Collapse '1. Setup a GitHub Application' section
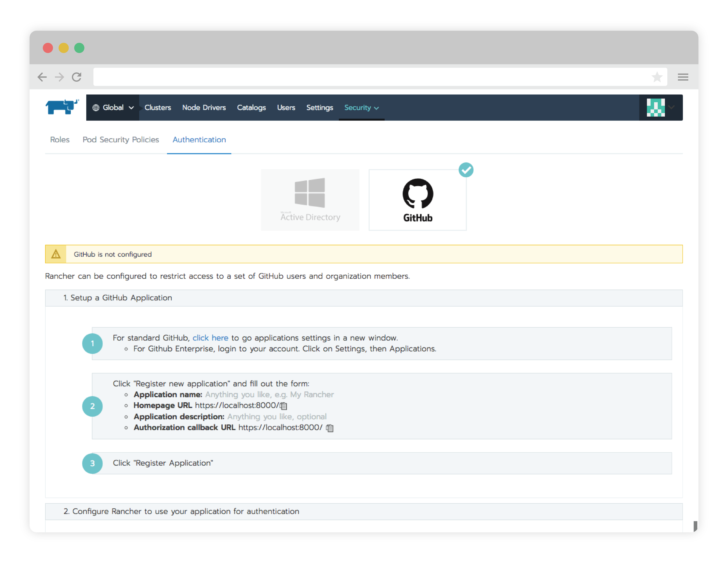 (x=364, y=298)
